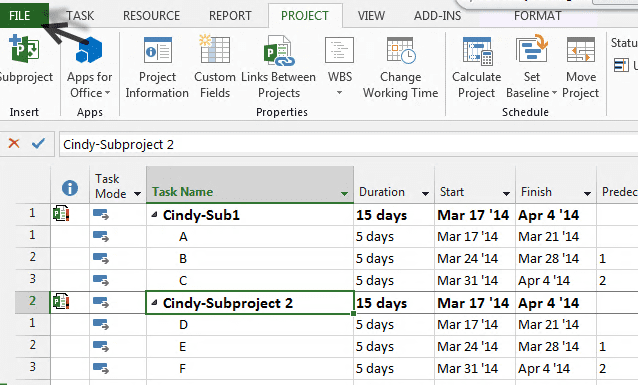Select the Task Name cell B
The width and height of the screenshot is (638, 385).
pyautogui.click(x=250, y=258)
